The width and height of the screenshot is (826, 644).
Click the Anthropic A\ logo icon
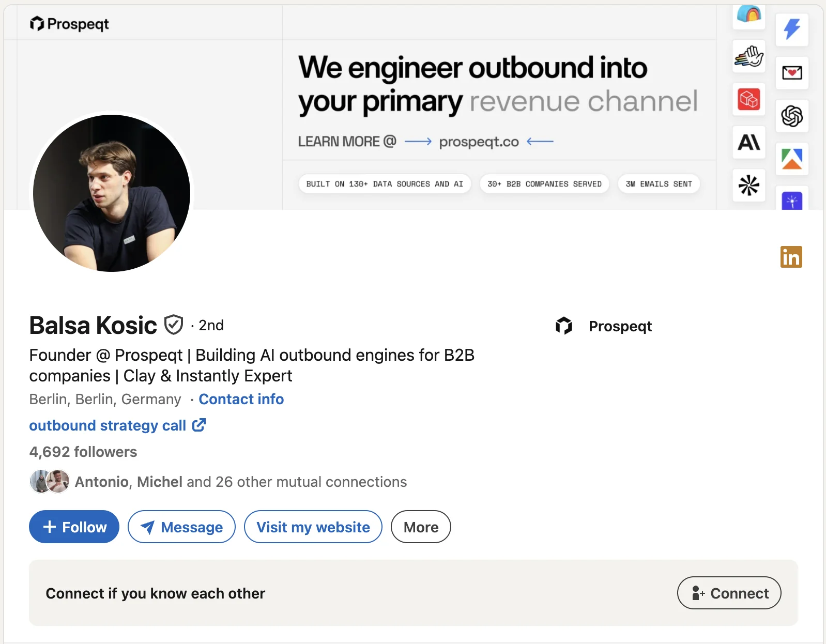point(748,142)
